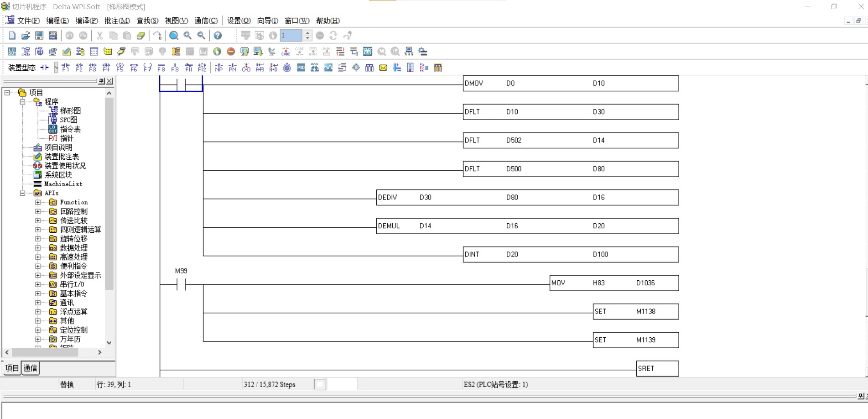Click the F12 ladder tool icon
Screen dimensions: 868x419
click(x=202, y=68)
